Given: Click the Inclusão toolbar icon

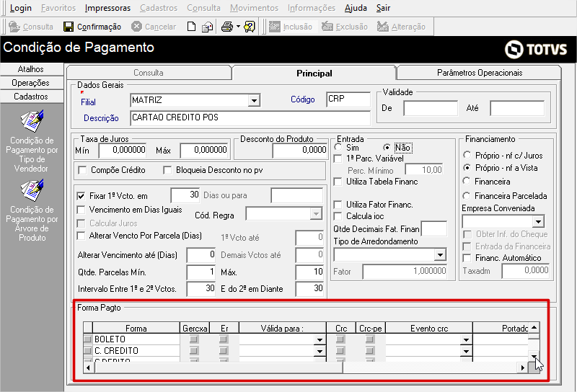Looking at the screenshot, I should (275, 27).
